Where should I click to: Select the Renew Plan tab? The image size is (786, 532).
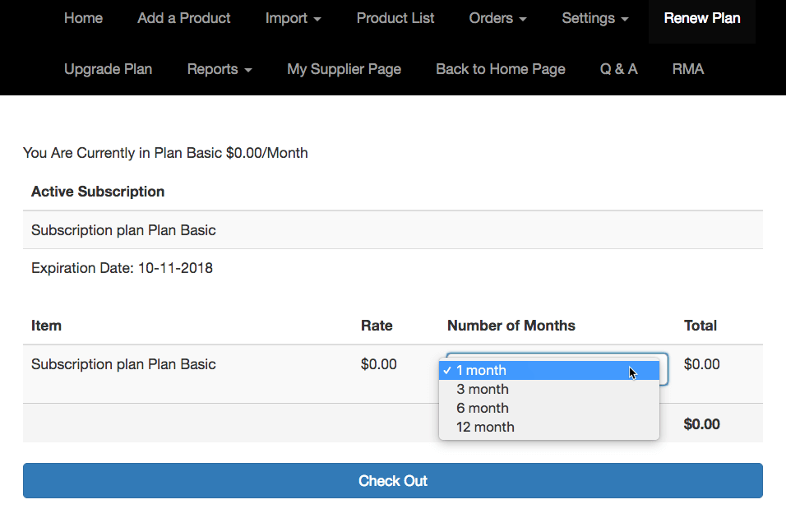[x=701, y=18]
